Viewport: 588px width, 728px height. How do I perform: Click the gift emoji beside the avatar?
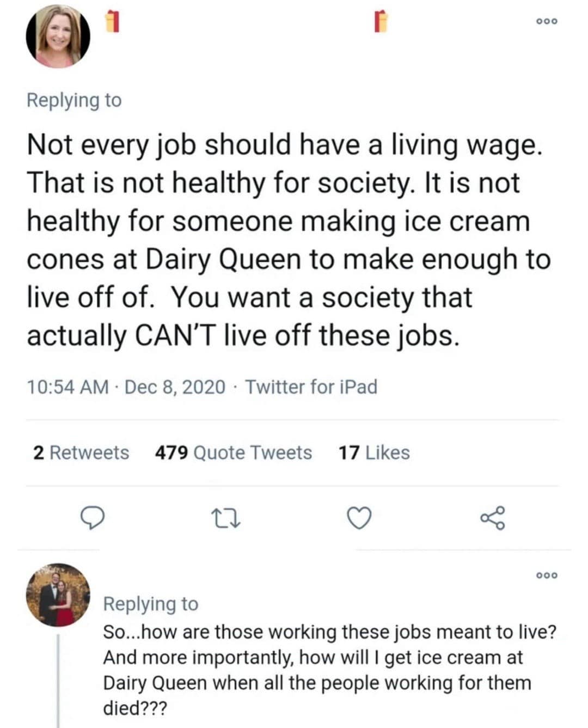(112, 22)
